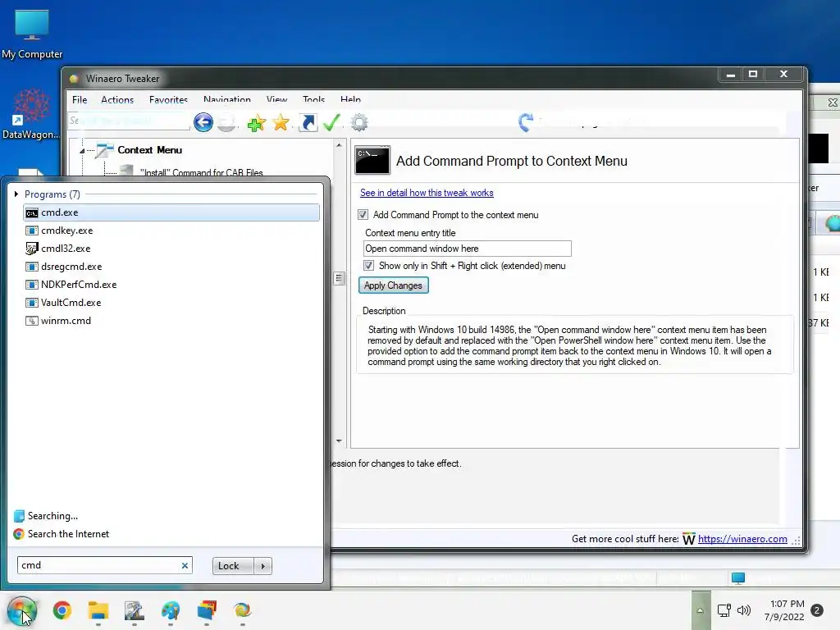840x630 pixels.
Task: Click Search the Internet
Action: click(68, 533)
